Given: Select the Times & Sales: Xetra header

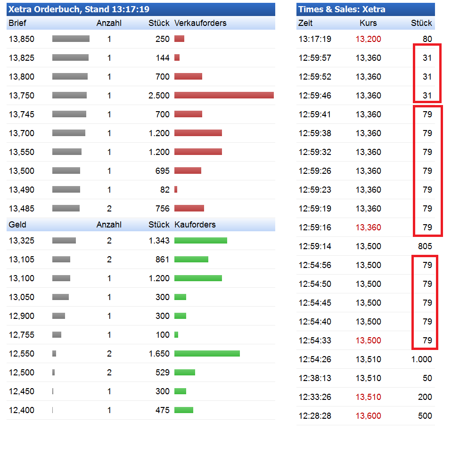Looking at the screenshot, I should pyautogui.click(x=366, y=9).
